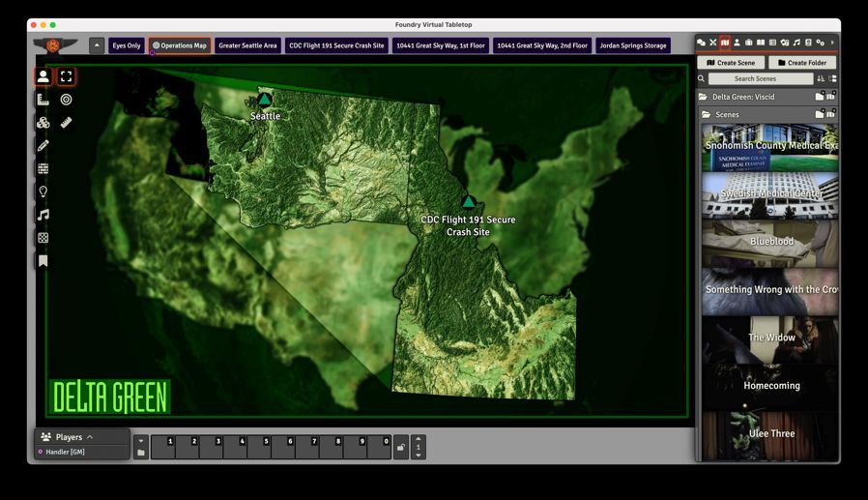Toggle the scene sort mode icon
The height and width of the screenshot is (500, 868).
click(821, 78)
